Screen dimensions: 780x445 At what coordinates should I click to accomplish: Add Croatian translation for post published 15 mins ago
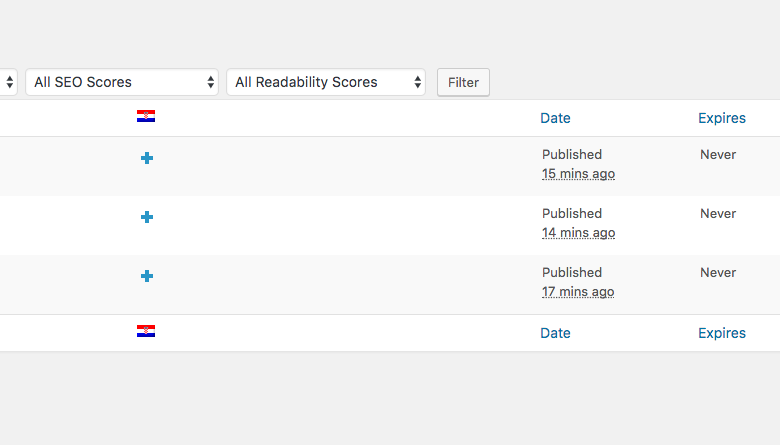(x=147, y=158)
